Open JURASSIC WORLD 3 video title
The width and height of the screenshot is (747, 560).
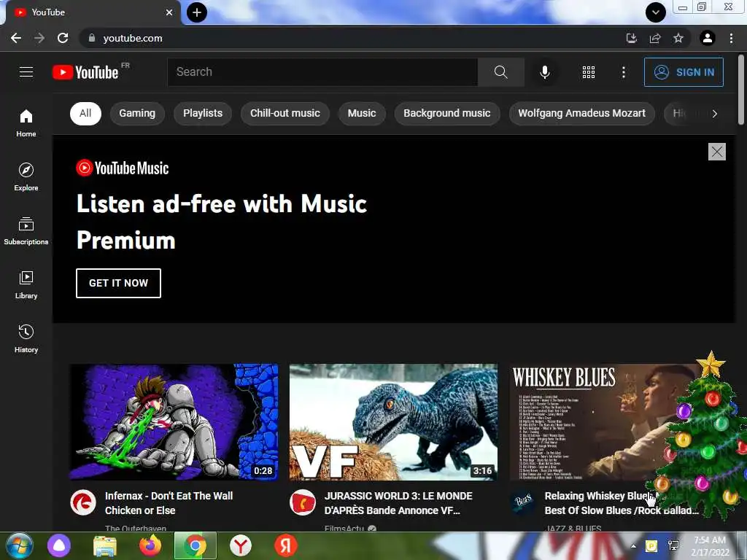click(398, 503)
